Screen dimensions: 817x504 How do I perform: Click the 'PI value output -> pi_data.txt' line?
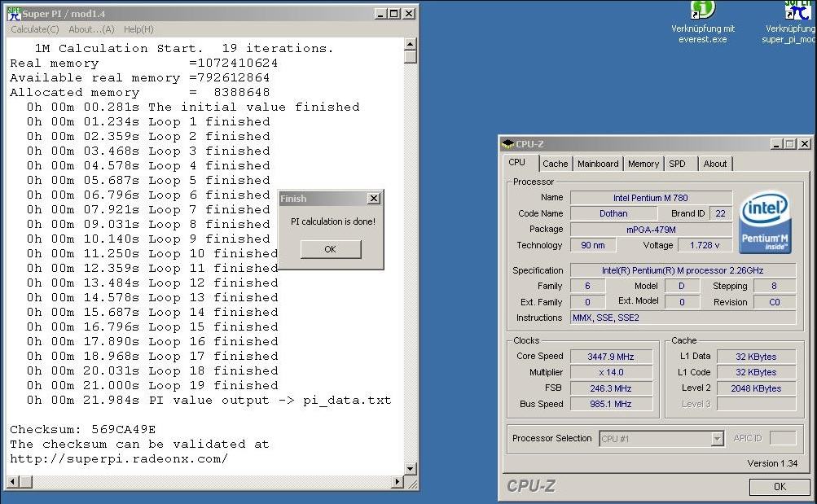209,401
